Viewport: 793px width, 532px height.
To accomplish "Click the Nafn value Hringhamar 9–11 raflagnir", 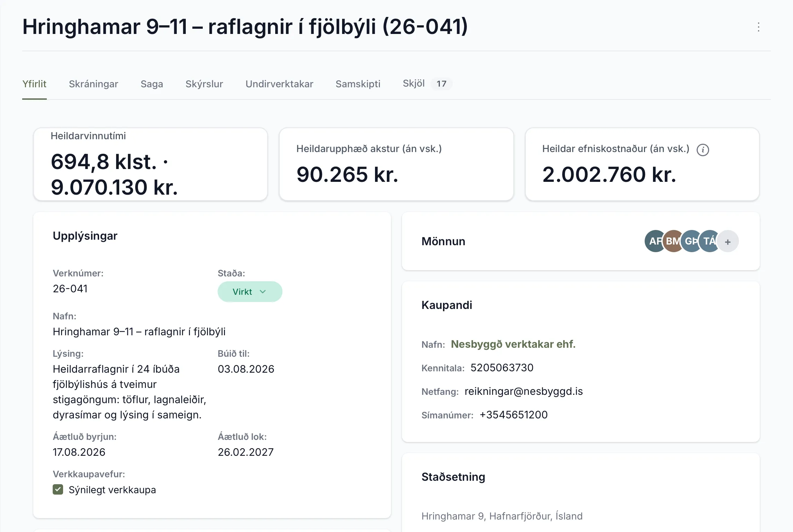I will 139,331.
